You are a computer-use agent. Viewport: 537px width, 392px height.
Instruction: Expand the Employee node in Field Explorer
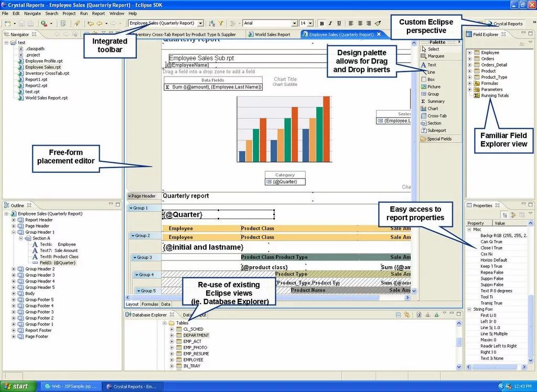(x=469, y=53)
